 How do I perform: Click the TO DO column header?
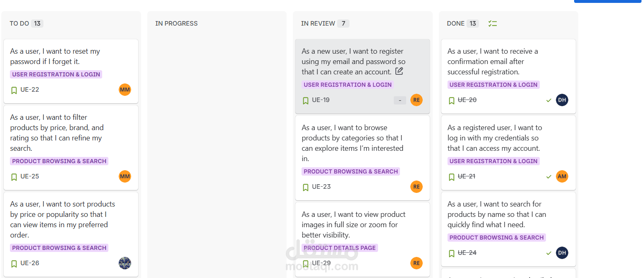point(19,24)
